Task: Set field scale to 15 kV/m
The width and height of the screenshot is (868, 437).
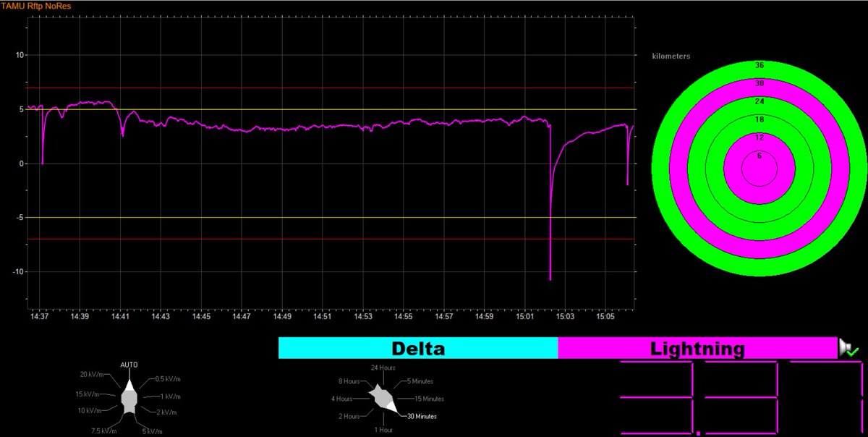Action: coord(89,394)
